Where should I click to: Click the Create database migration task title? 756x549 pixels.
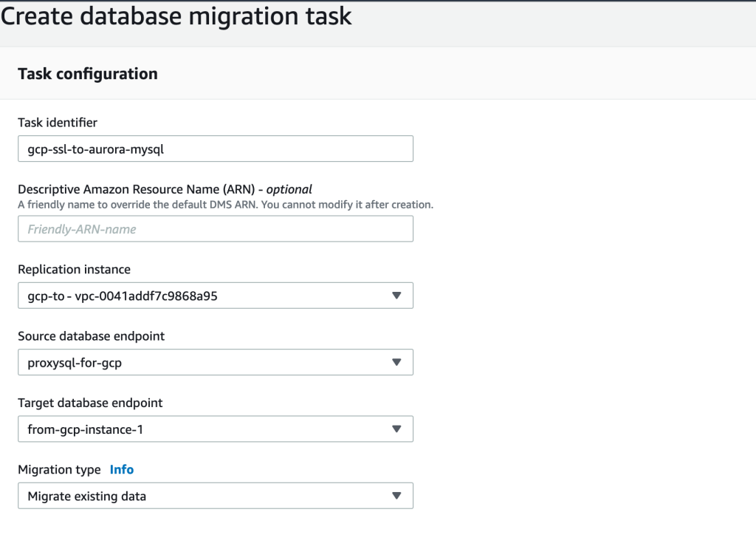(177, 16)
